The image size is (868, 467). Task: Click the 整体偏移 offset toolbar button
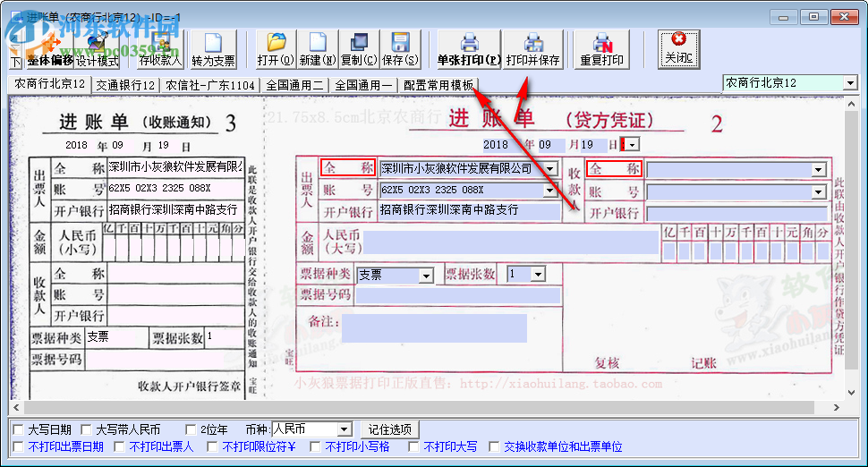pos(50,50)
